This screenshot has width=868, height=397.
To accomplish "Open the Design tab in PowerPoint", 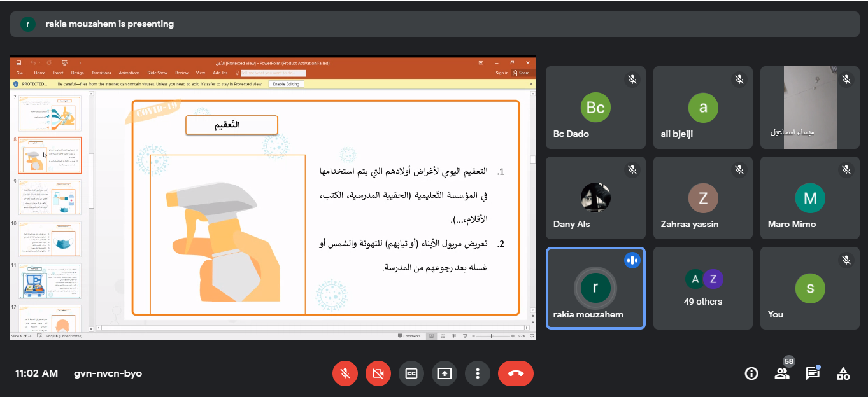I will coord(77,73).
